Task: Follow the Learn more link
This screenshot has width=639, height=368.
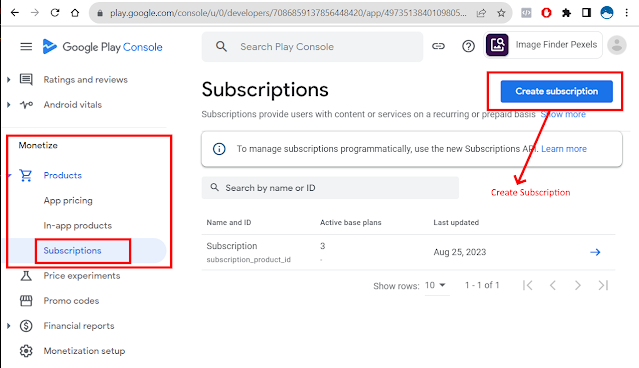Action: (x=564, y=149)
